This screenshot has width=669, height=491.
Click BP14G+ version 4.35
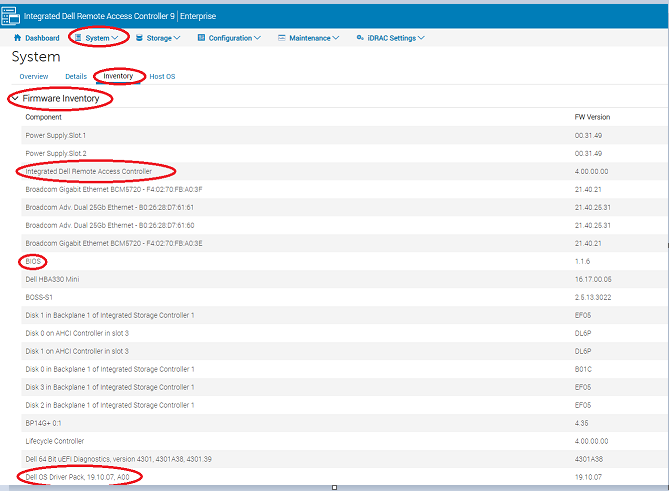click(x=582, y=423)
